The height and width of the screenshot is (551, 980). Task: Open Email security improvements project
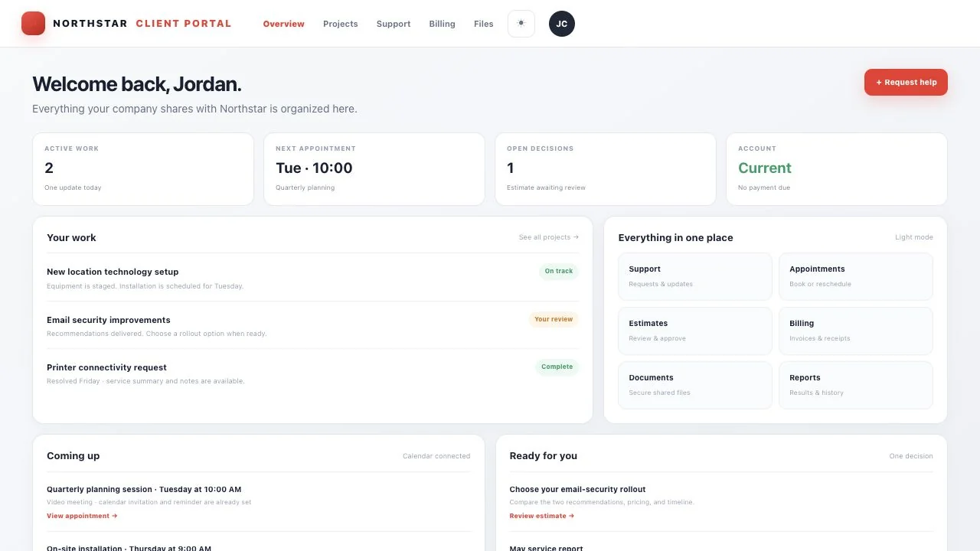(x=312, y=326)
